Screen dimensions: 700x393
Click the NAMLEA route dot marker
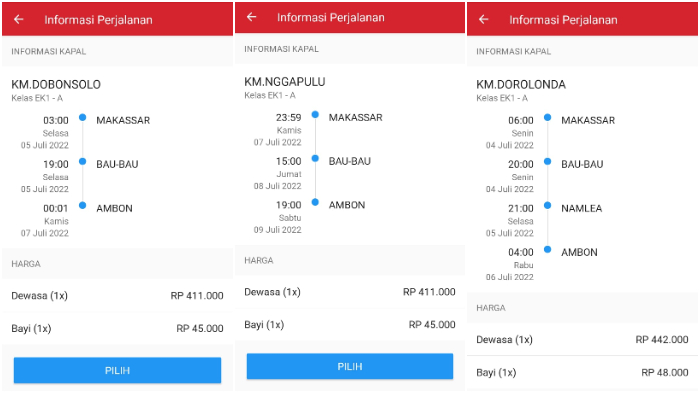[548, 205]
